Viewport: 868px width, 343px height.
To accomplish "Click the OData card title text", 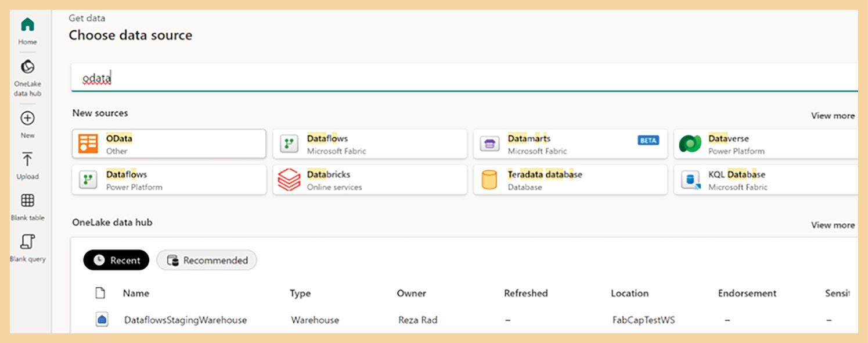I will point(119,138).
